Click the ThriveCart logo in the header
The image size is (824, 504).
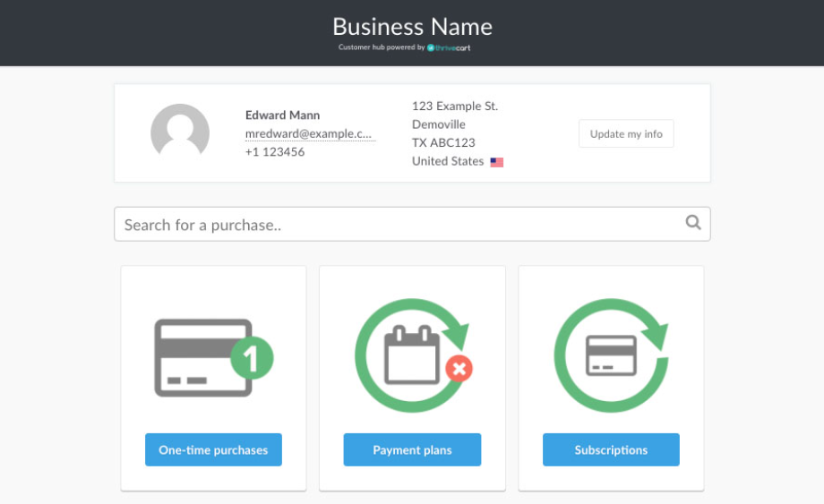click(x=449, y=47)
